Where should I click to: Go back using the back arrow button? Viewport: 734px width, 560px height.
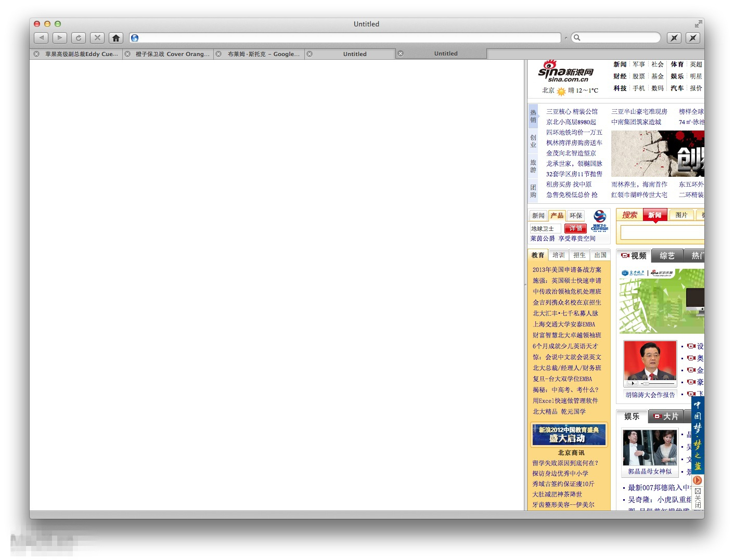[41, 37]
